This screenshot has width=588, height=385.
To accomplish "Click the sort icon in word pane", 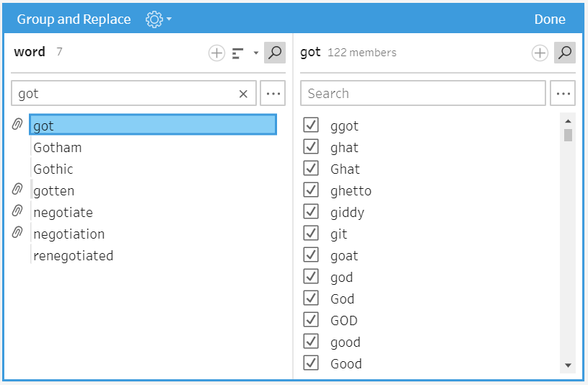I will coord(238,53).
